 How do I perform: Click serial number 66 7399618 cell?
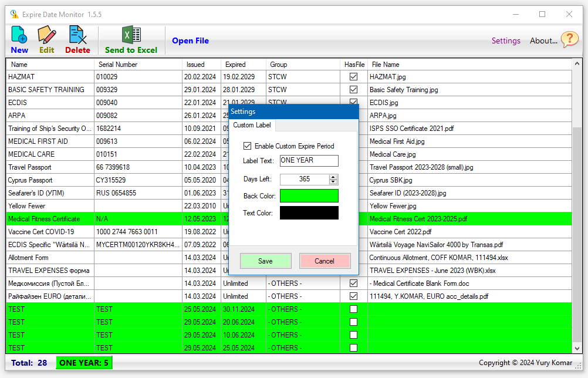(x=138, y=167)
